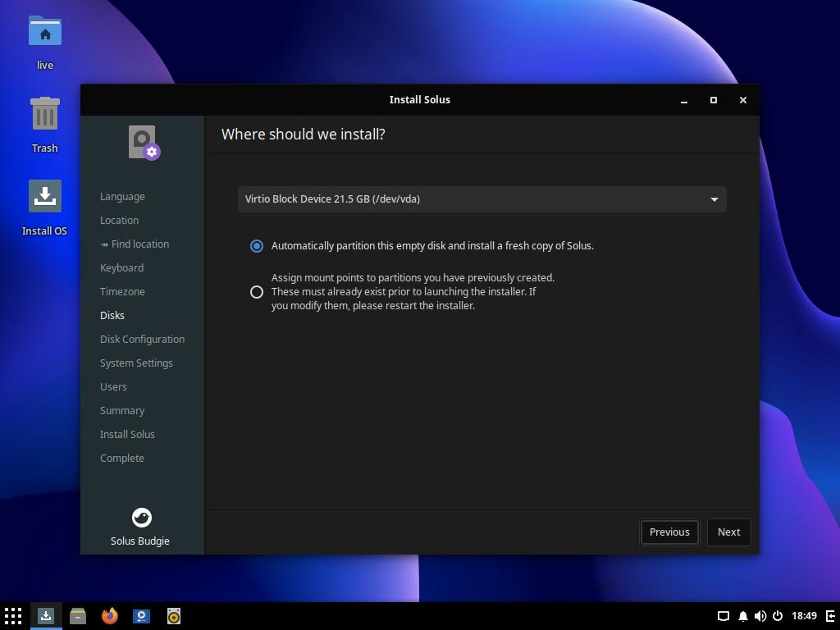The height and width of the screenshot is (630, 840).
Task: Open the file manager from the taskbar
Action: (x=78, y=616)
